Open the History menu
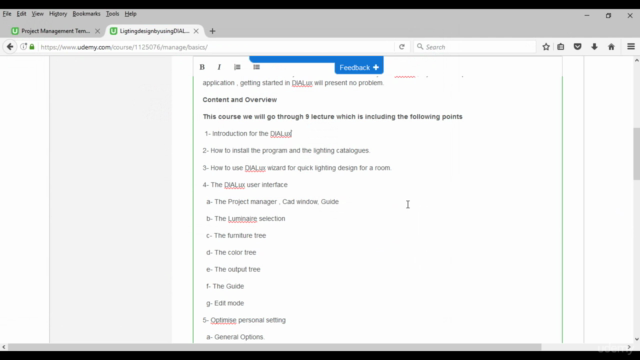Viewport: 640px width, 360px height. 58,14
